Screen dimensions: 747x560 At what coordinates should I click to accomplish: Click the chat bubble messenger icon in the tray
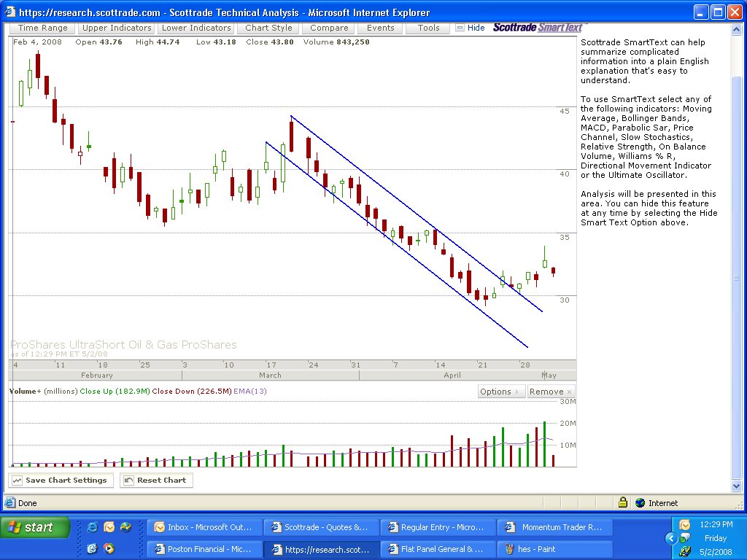[684, 539]
